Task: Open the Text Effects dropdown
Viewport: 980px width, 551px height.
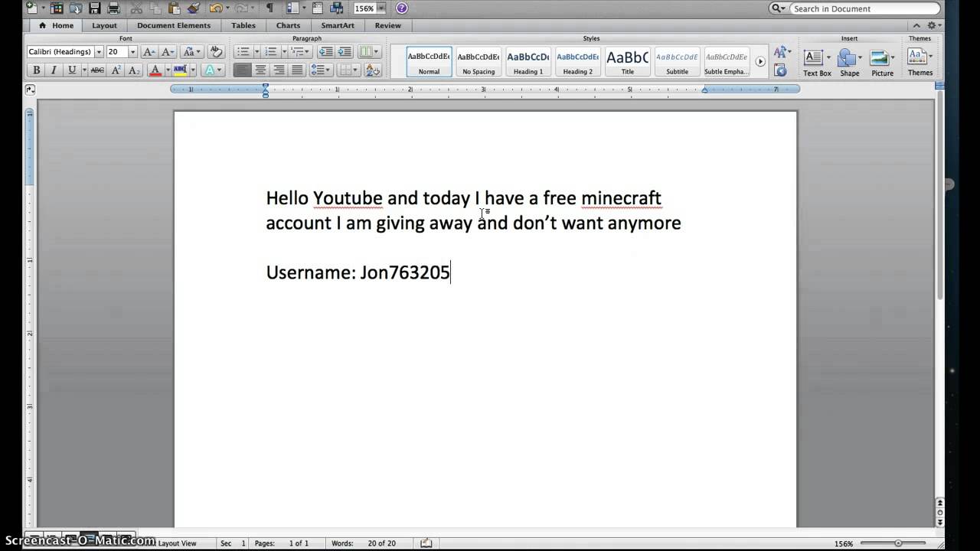Action: pyautogui.click(x=214, y=70)
